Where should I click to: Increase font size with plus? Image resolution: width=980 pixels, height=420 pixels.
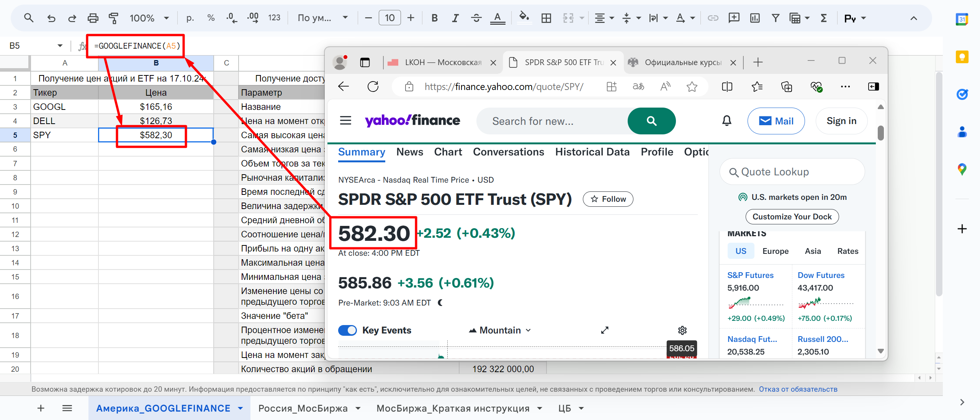[411, 18]
